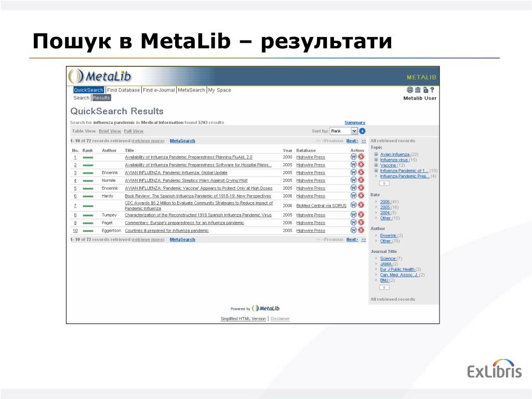This screenshot has height=399, width=532.
Task: Filter by journal Eur J Public Health
Action: pyautogui.click(x=397, y=270)
